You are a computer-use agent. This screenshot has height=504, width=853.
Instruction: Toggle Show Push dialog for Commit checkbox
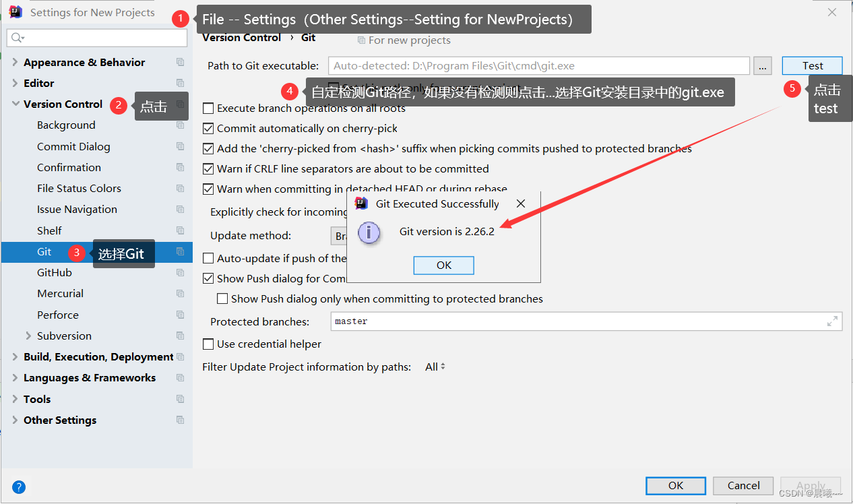pyautogui.click(x=208, y=278)
